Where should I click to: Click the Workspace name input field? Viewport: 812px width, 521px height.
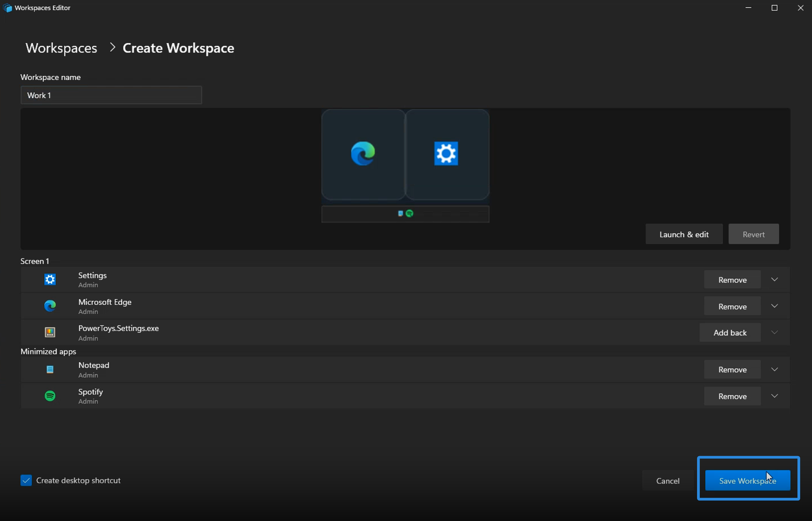click(x=111, y=95)
